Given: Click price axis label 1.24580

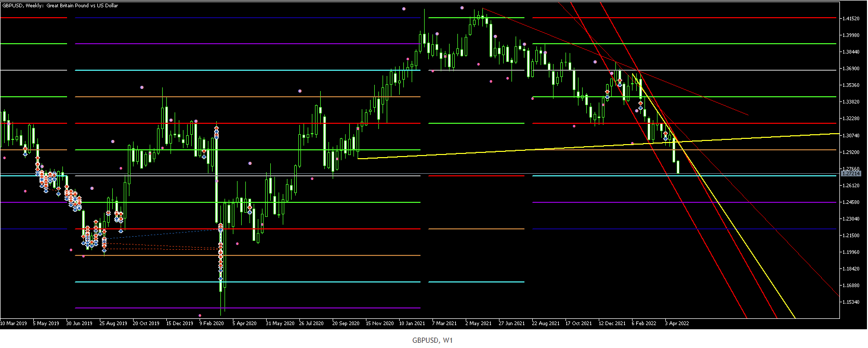Looking at the screenshot, I should pos(850,202).
